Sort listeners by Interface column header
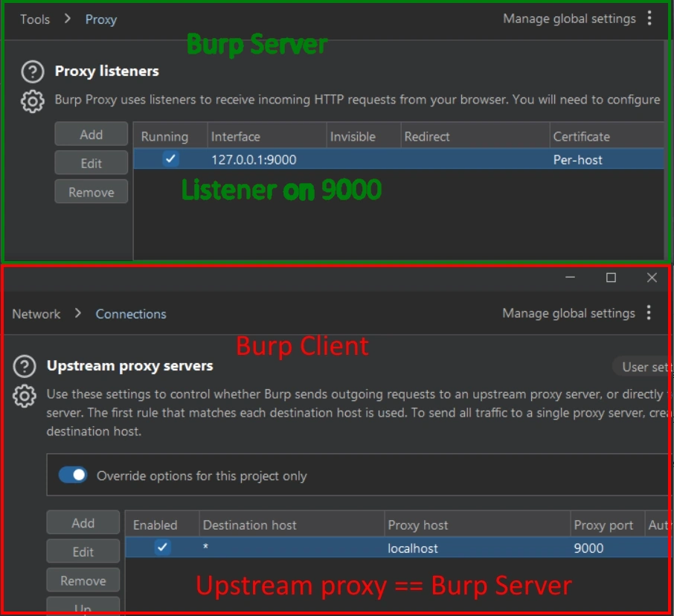 267,136
